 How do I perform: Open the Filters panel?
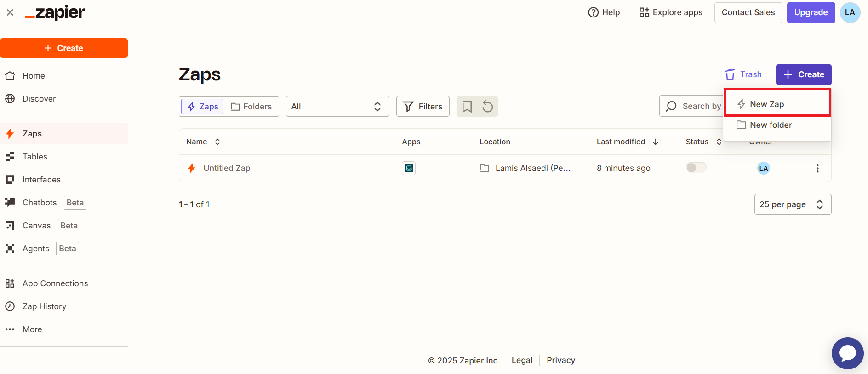(x=423, y=107)
